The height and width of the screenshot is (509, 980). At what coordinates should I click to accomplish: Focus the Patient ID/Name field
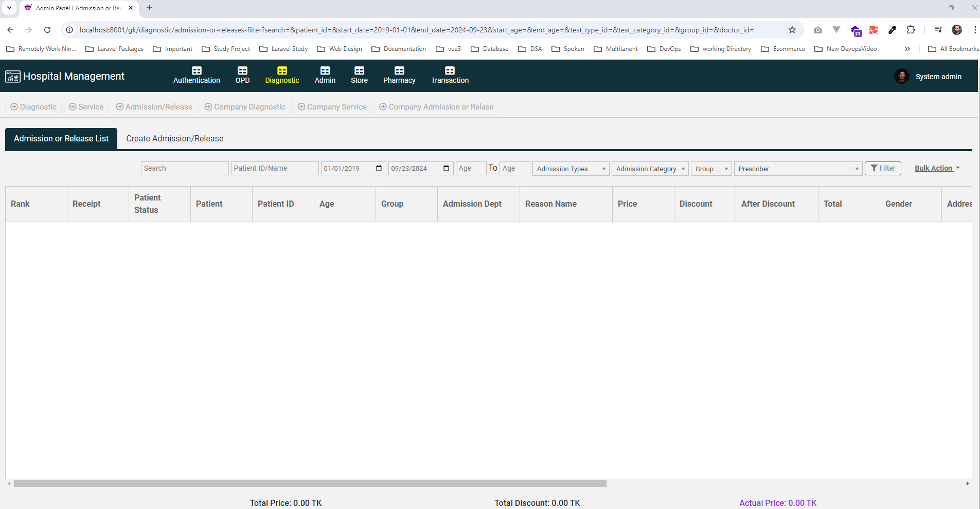275,168
